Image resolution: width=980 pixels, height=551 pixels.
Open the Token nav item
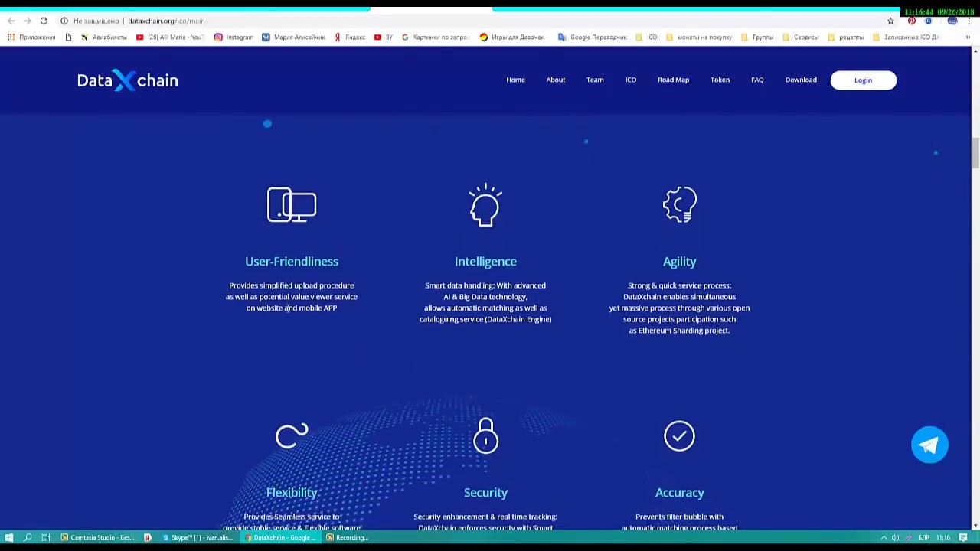pyautogui.click(x=720, y=80)
